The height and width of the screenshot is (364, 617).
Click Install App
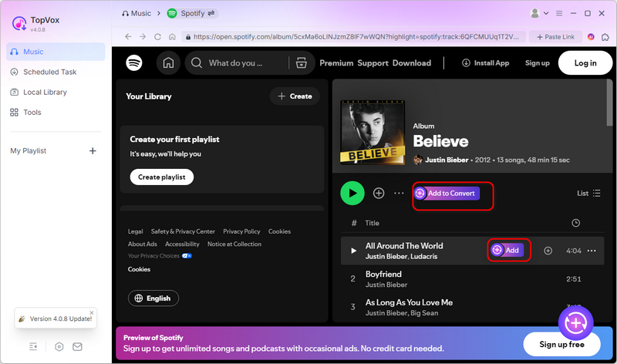(x=486, y=63)
